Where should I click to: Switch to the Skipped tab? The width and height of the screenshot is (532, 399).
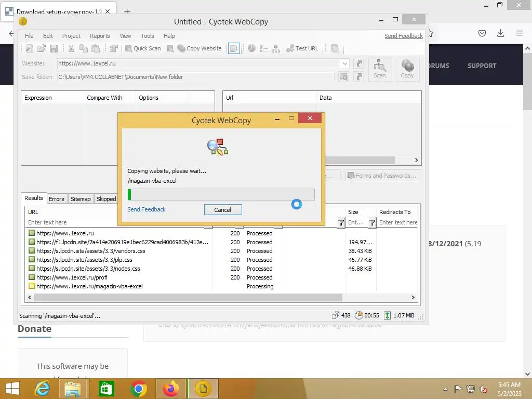[106, 199]
